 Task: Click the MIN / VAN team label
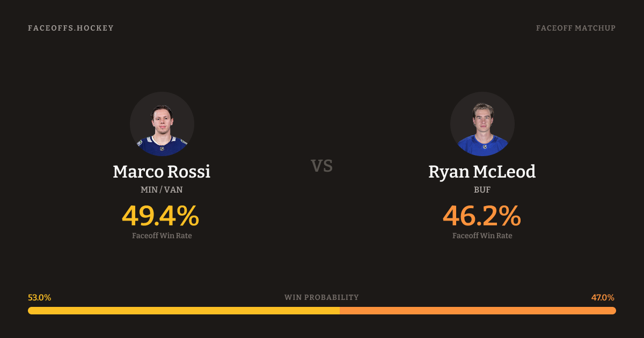pyautogui.click(x=162, y=189)
